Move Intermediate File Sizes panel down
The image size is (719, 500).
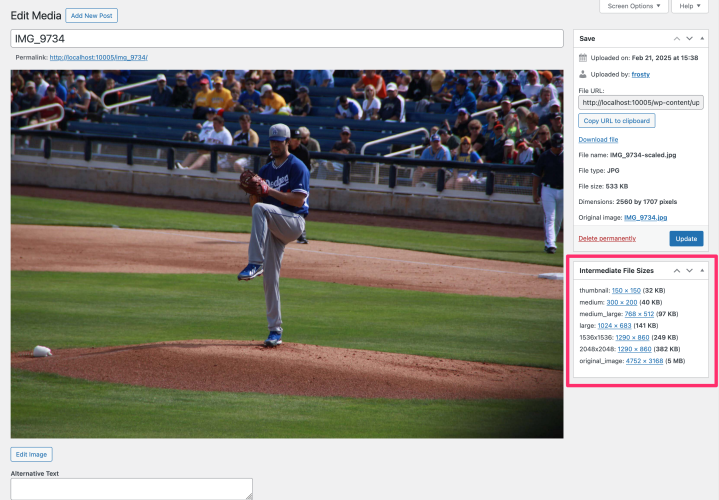click(x=689, y=271)
